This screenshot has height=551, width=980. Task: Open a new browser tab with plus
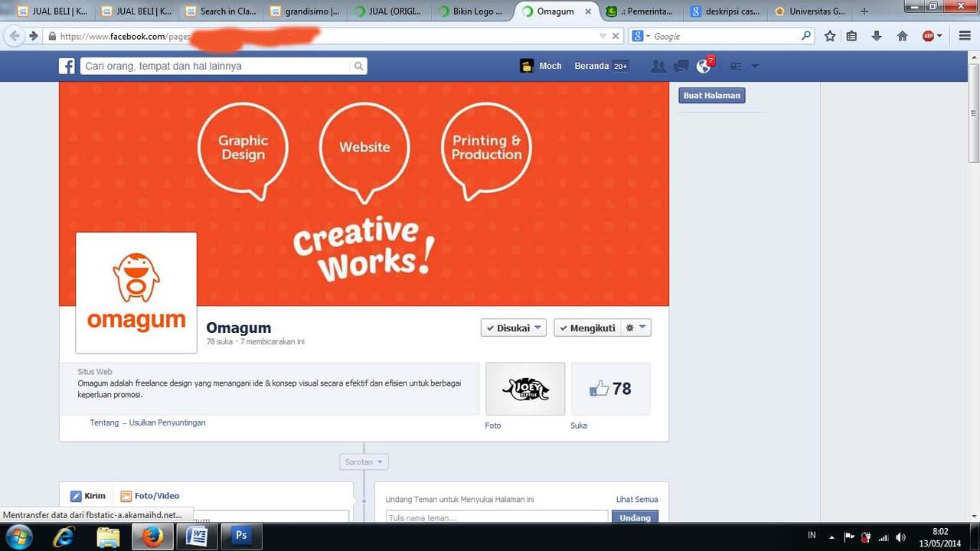pos(864,11)
